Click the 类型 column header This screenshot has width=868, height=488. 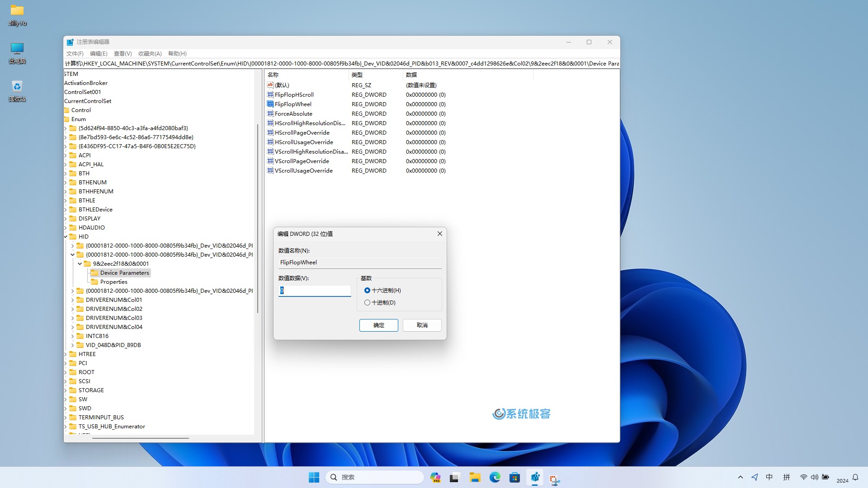click(376, 75)
